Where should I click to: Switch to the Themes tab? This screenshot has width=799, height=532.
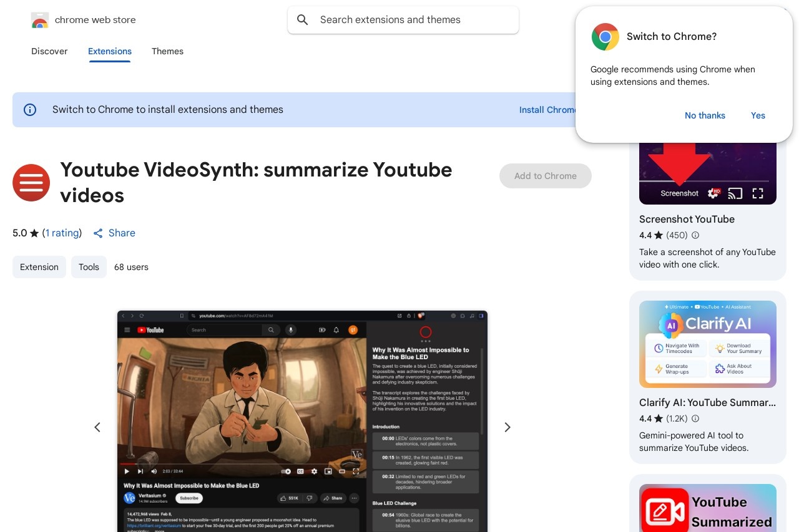click(x=167, y=51)
